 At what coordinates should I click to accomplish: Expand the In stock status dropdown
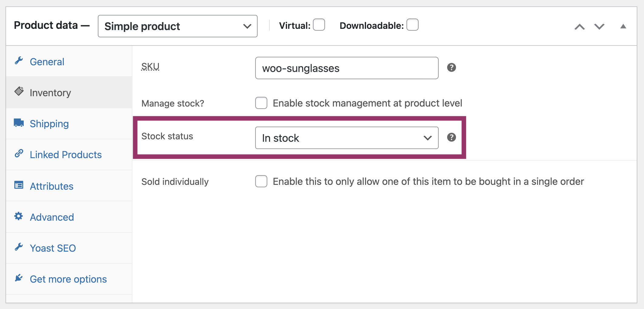pyautogui.click(x=347, y=138)
